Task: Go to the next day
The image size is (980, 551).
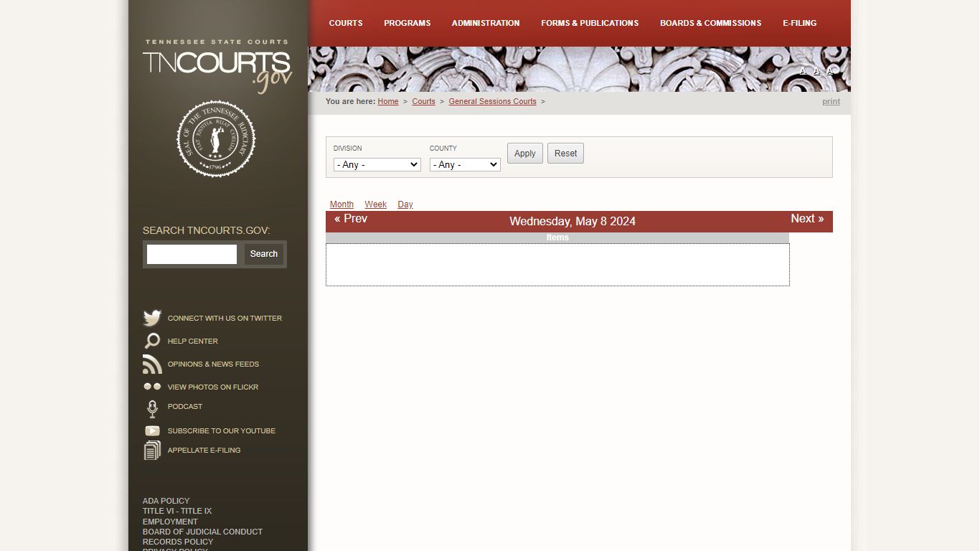Action: [x=807, y=219]
